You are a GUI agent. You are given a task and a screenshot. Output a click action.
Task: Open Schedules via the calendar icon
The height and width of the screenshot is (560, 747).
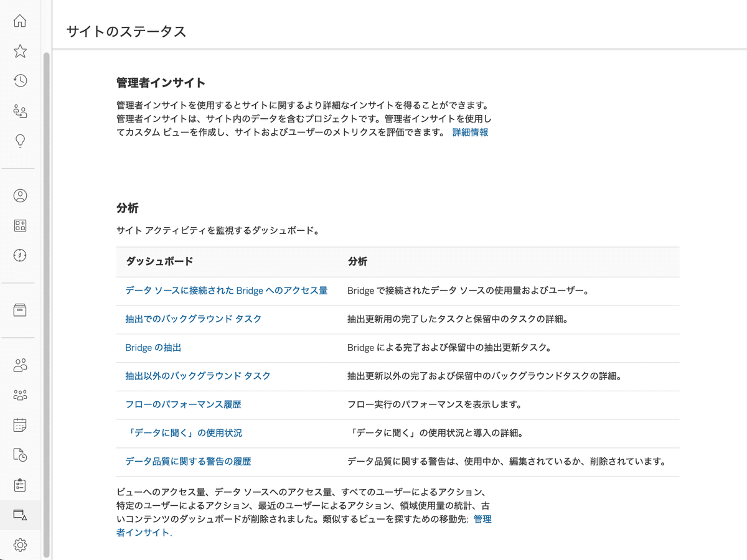20,425
